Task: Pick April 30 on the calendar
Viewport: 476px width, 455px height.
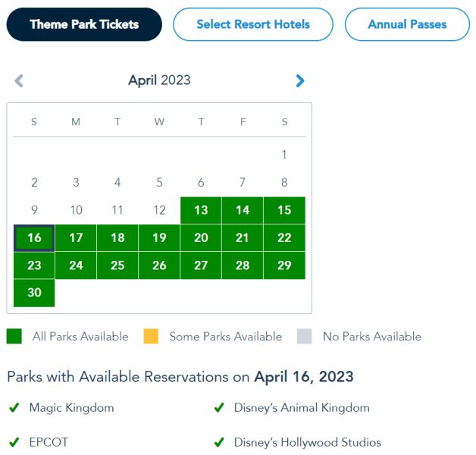Action: [34, 293]
